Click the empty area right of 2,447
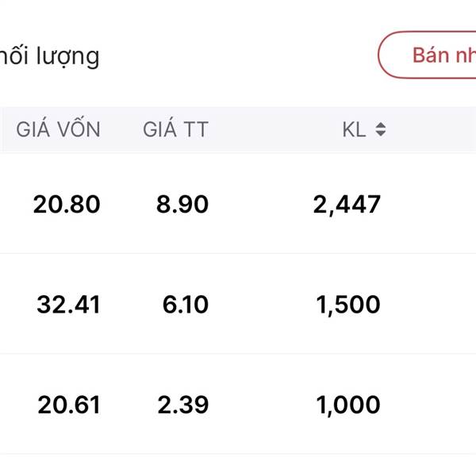This screenshot has height=476, width=476. [x=432, y=205]
